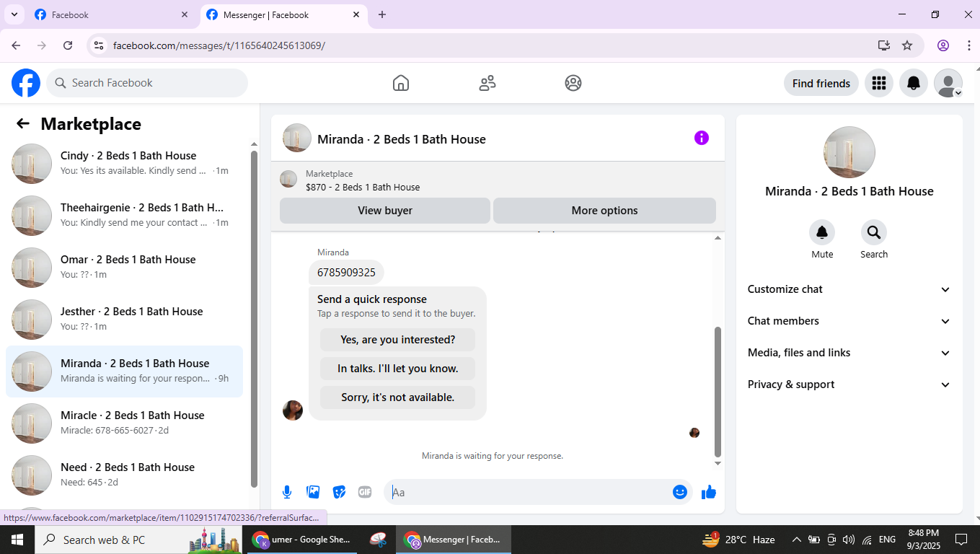This screenshot has width=980, height=554.
Task: Open the Windows action center notifications
Action: tap(961, 540)
